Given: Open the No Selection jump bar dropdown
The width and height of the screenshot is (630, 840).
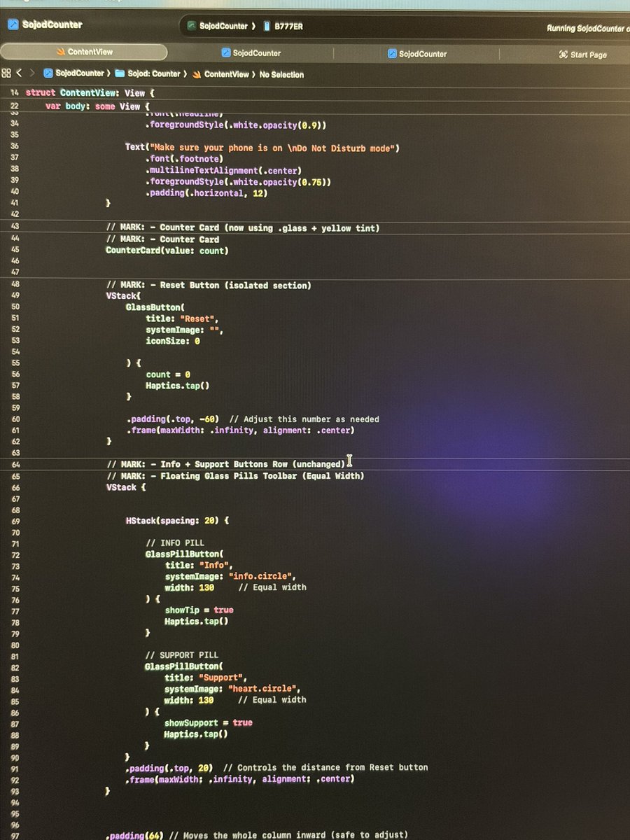Looking at the screenshot, I should coord(281,74).
